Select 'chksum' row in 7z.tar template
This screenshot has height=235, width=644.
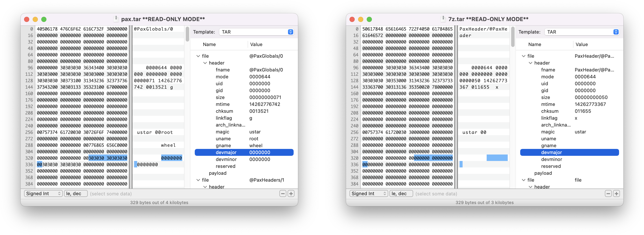tap(569, 111)
